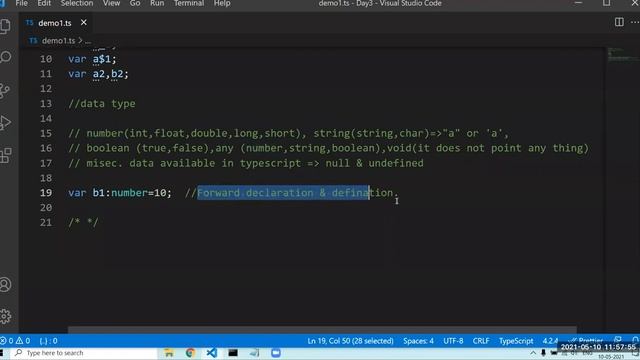
Task: Open editor More Actions ellipsis
Action: pyautogui.click(x=635, y=22)
